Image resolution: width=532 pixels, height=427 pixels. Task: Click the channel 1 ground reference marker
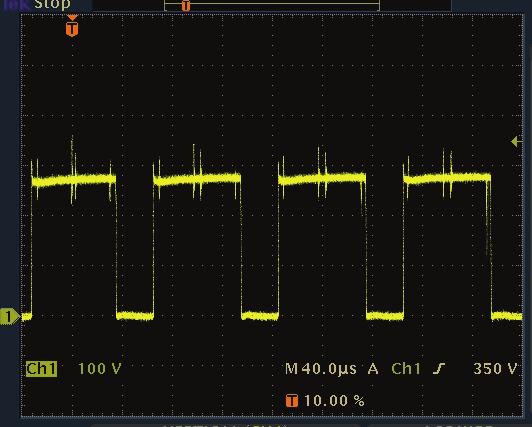[9, 317]
